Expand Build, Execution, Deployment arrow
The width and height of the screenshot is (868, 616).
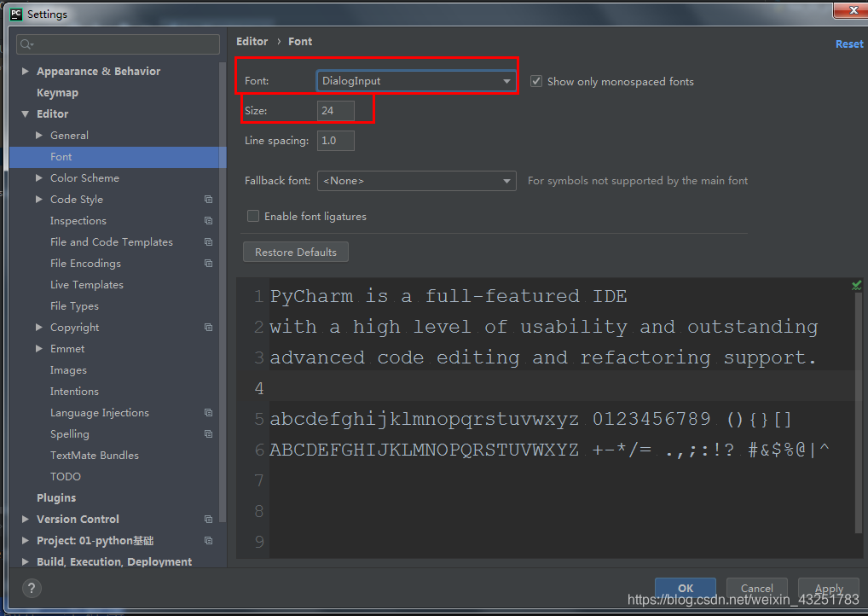point(25,561)
